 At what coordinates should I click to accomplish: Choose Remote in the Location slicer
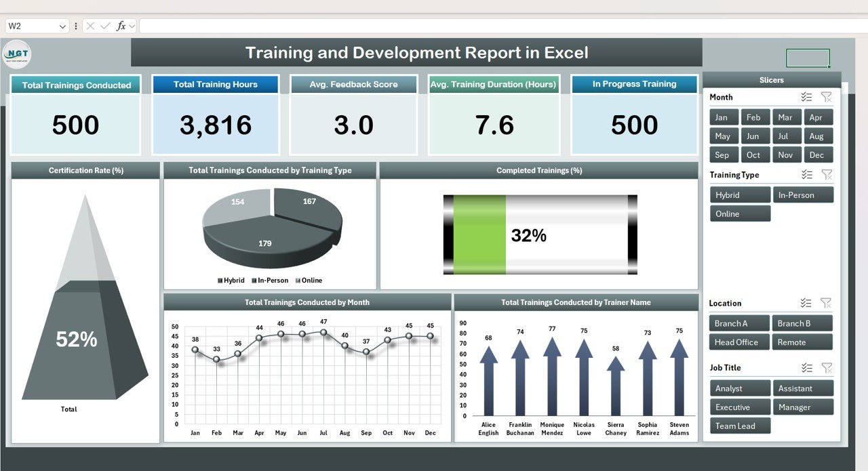click(x=802, y=342)
